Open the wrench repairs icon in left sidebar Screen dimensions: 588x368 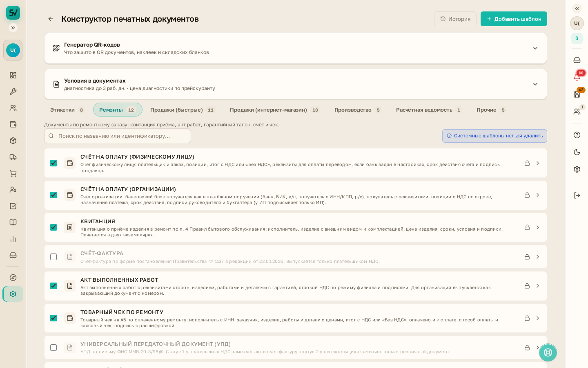[13, 92]
